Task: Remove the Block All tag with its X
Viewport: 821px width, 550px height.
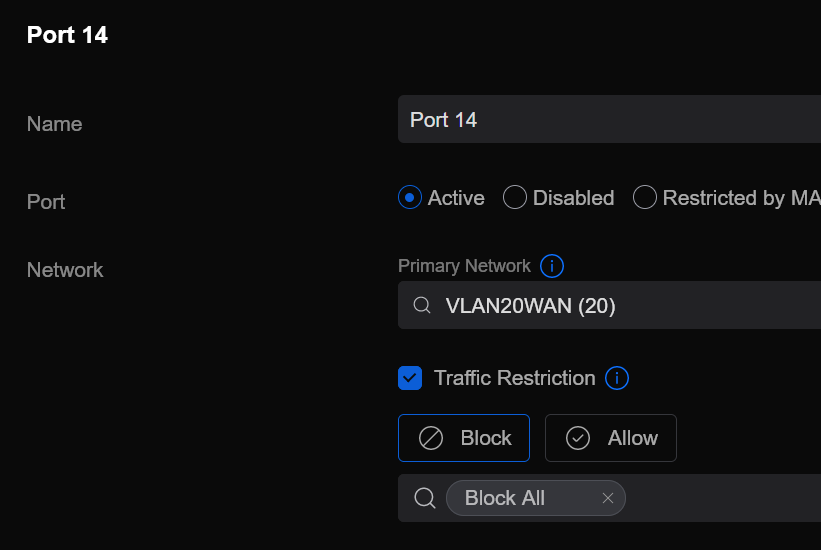Action: tap(607, 498)
